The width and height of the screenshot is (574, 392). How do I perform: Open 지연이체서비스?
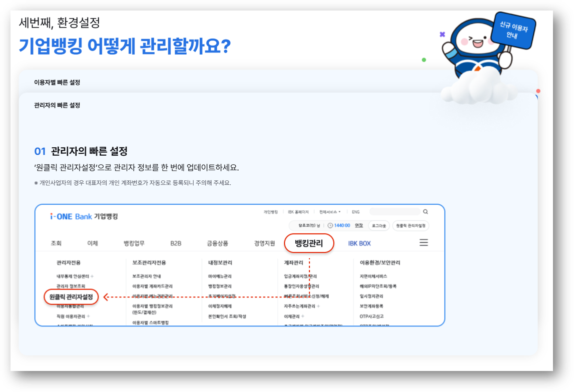click(x=373, y=276)
